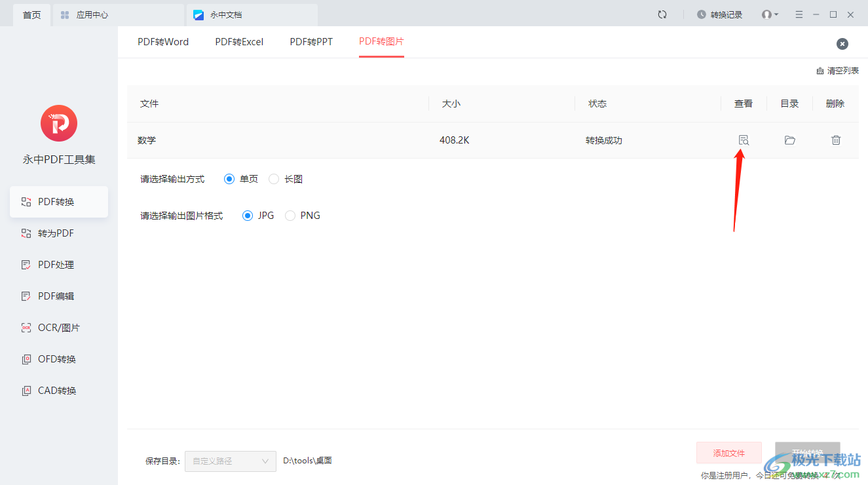Delete the 数学 file with trash icon
This screenshot has width=868, height=485.
pyautogui.click(x=836, y=140)
